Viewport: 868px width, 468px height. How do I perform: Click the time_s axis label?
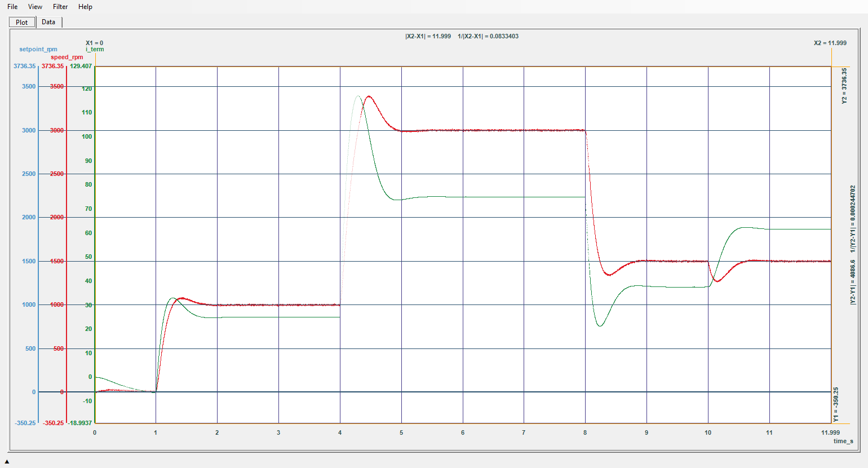[x=843, y=441]
